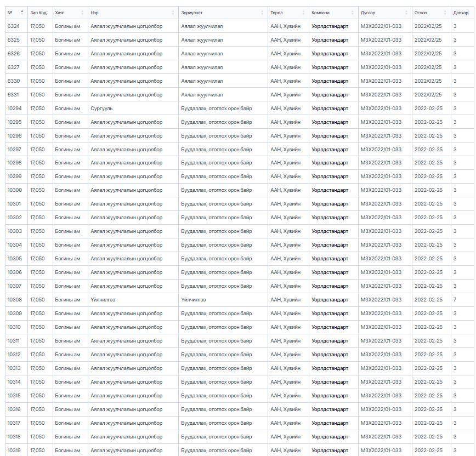Click the Зип Код column header
This screenshot has height=456, width=476.
coord(38,13)
